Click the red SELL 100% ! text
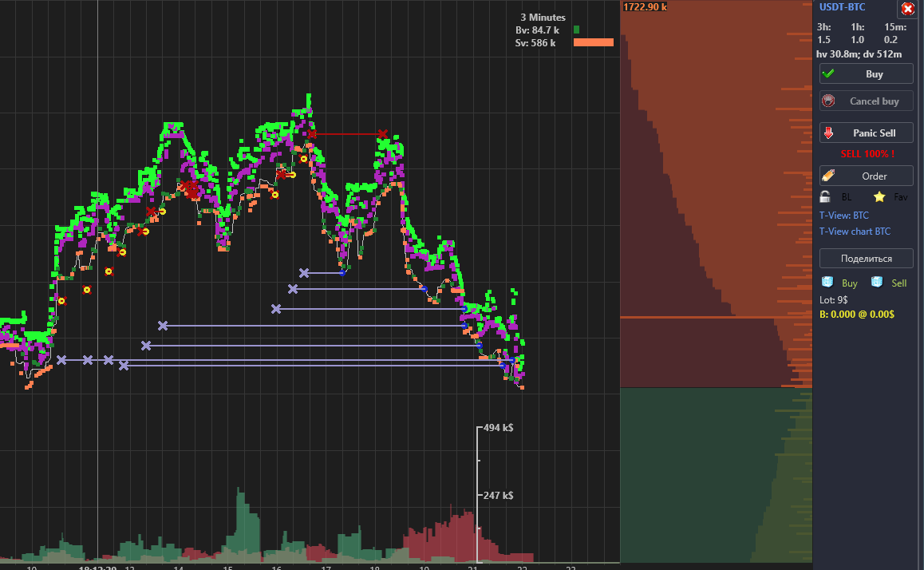The width and height of the screenshot is (924, 570). [x=867, y=153]
